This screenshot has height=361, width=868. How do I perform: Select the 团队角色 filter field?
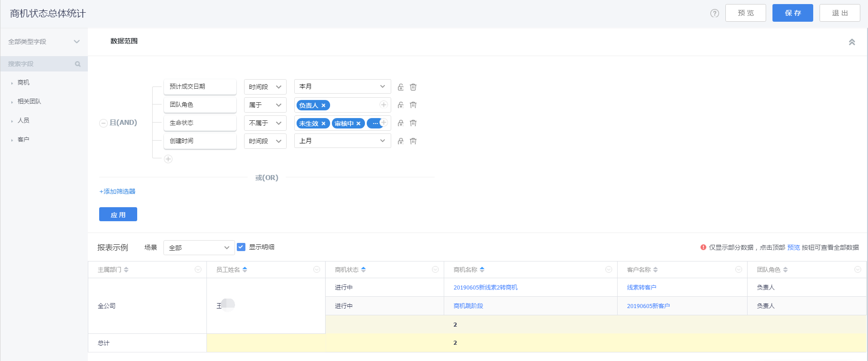(200, 104)
